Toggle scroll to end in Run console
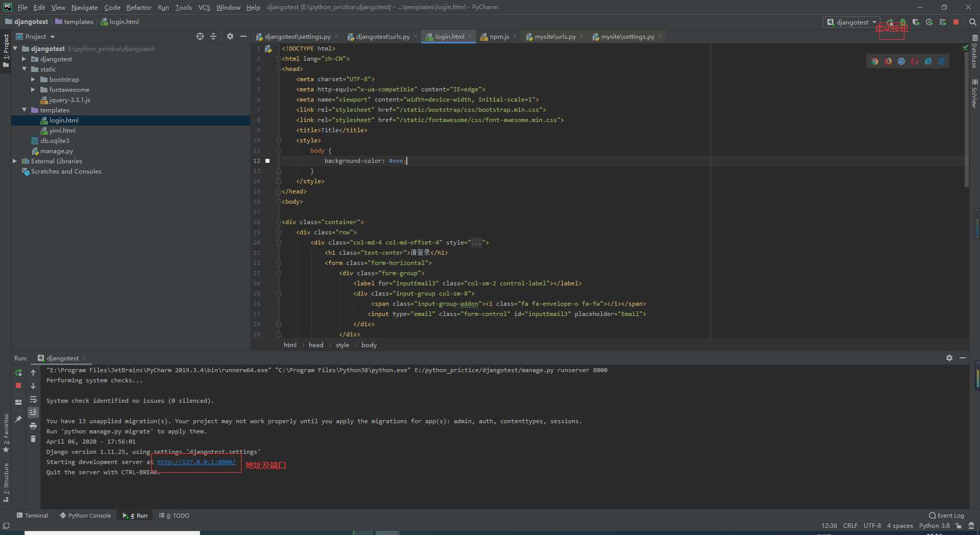 click(x=33, y=412)
